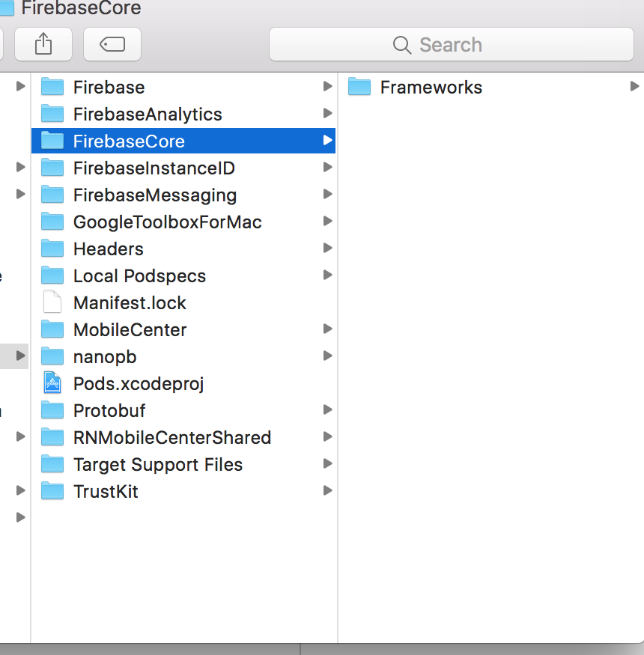The image size is (644, 655).
Task: Focus the Search field
Action: click(452, 44)
